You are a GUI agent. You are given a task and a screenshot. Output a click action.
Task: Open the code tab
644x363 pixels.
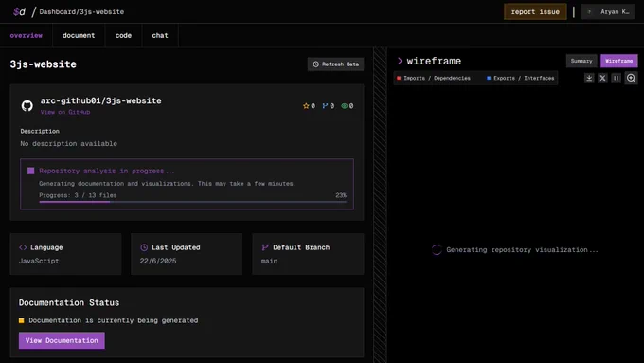click(x=123, y=35)
